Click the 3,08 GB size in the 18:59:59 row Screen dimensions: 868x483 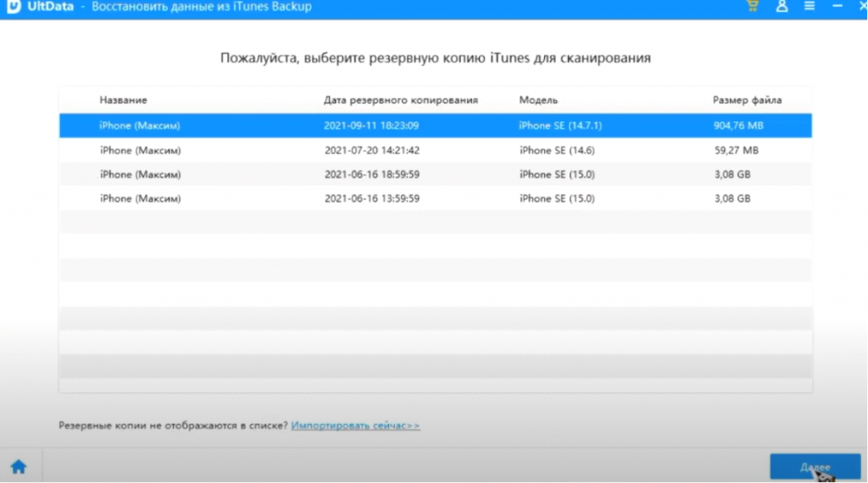click(x=732, y=175)
